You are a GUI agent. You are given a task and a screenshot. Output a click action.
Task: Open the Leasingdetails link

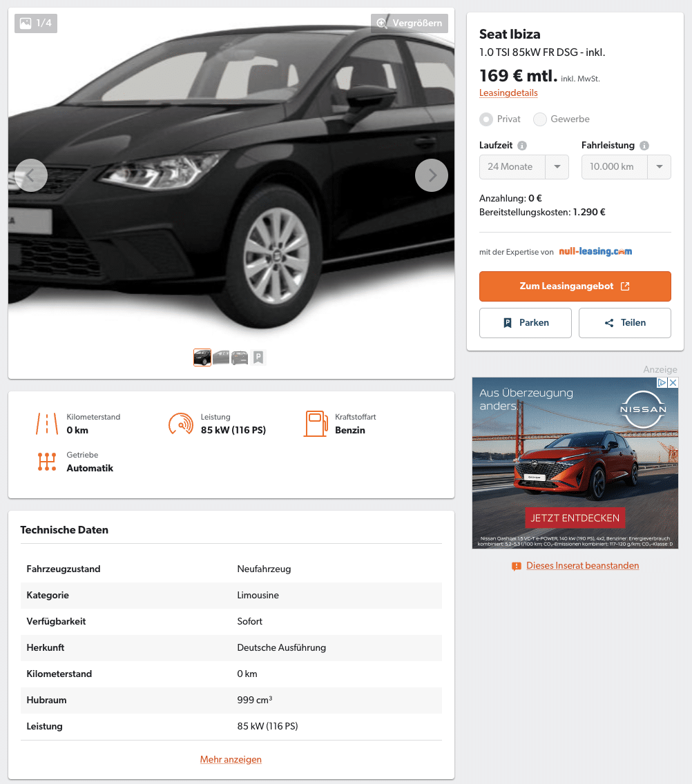(x=508, y=93)
